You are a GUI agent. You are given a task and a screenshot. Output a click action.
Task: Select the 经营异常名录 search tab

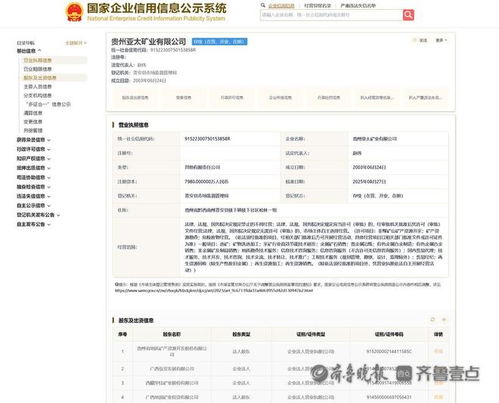tap(317, 6)
